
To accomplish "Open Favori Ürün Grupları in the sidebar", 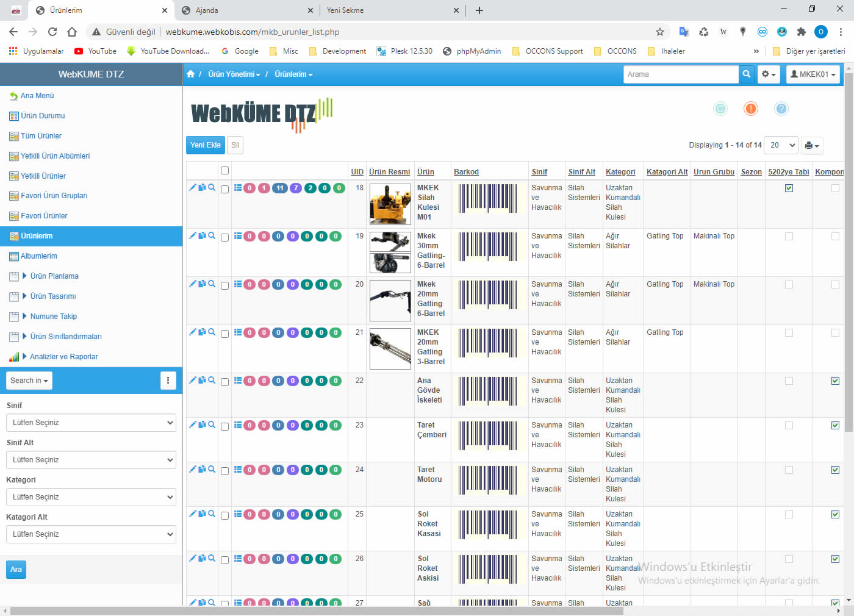I will [54, 196].
